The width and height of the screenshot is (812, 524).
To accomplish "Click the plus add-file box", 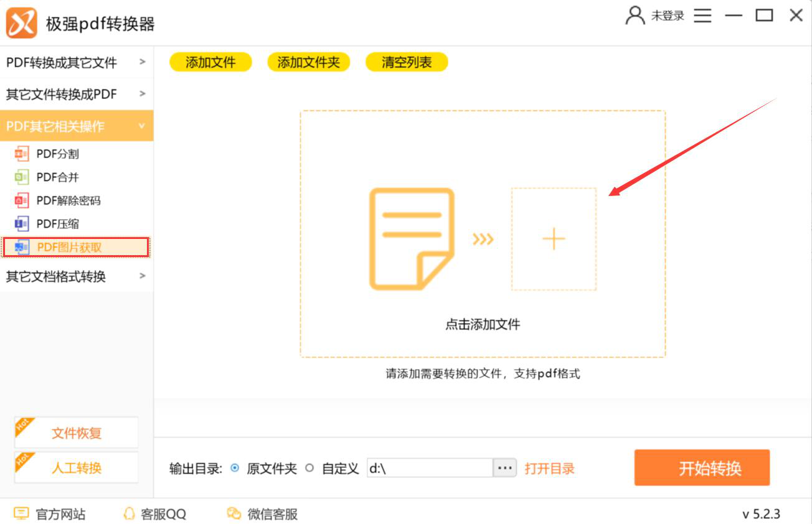I will (x=554, y=239).
